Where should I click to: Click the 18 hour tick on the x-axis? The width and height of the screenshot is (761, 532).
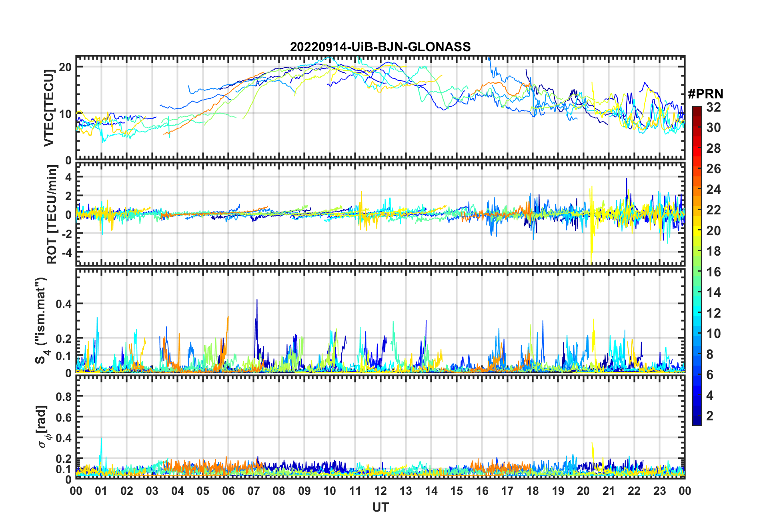tap(533, 491)
